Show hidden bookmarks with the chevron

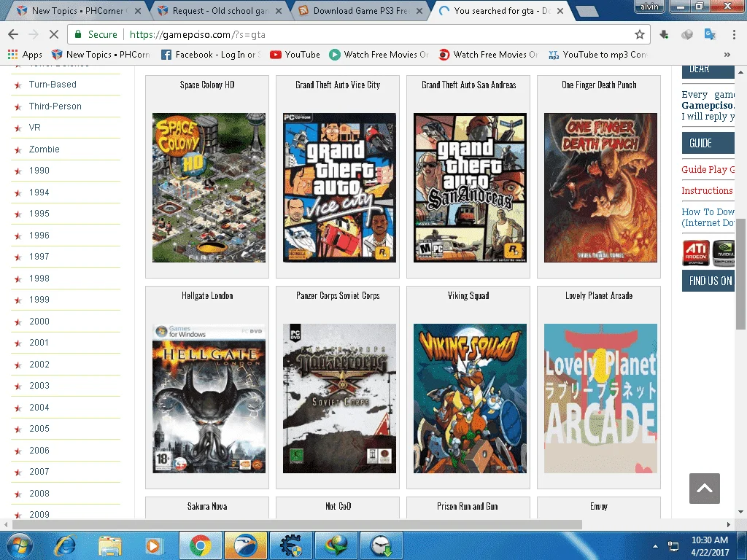pyautogui.click(x=727, y=54)
